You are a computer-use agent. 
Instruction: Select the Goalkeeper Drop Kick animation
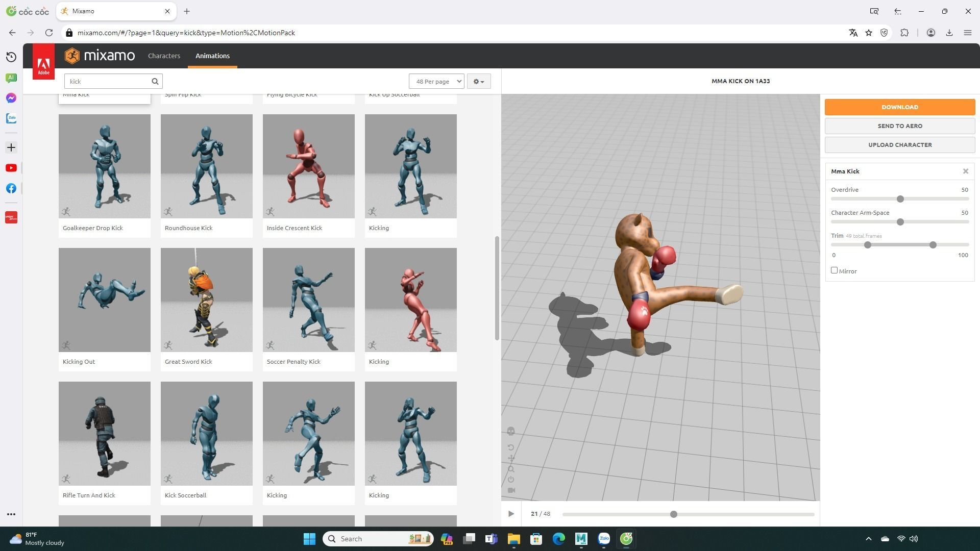[105, 176]
